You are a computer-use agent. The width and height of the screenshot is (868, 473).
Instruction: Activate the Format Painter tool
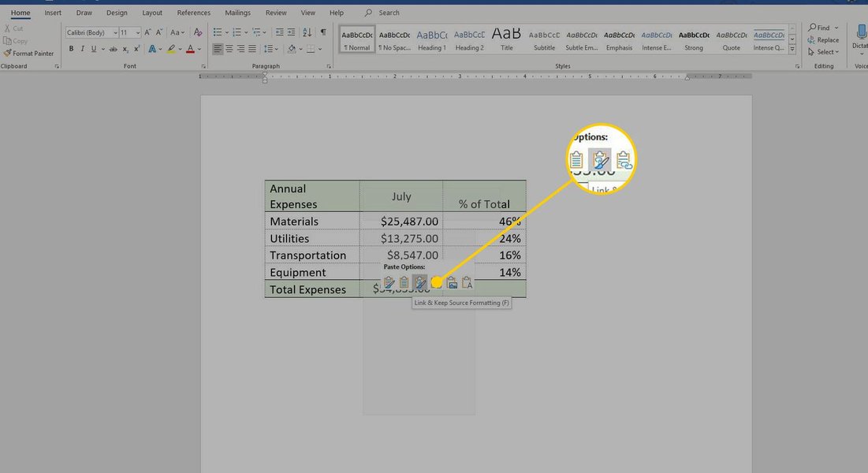pyautogui.click(x=29, y=53)
